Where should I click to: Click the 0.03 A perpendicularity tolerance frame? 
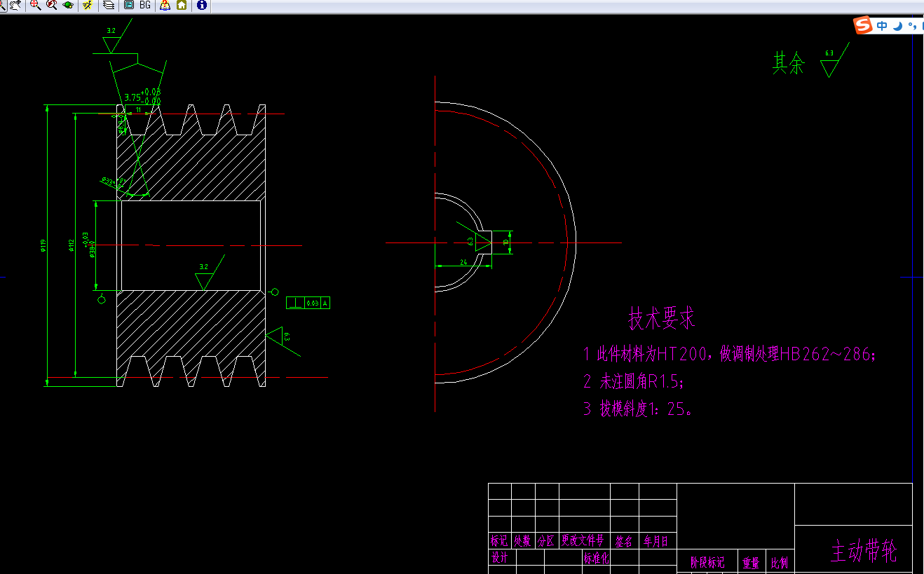pos(308,303)
